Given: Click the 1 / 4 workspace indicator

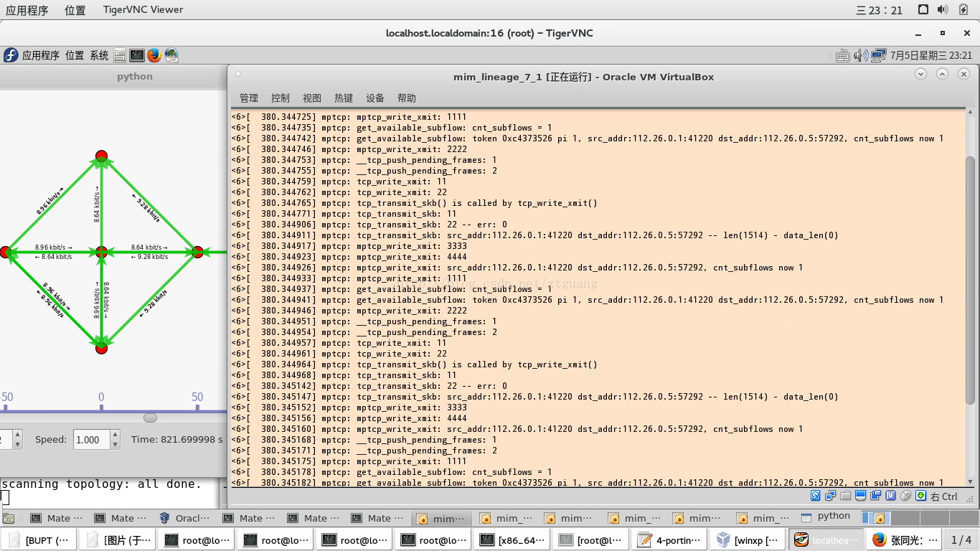Looking at the screenshot, I should point(961,540).
